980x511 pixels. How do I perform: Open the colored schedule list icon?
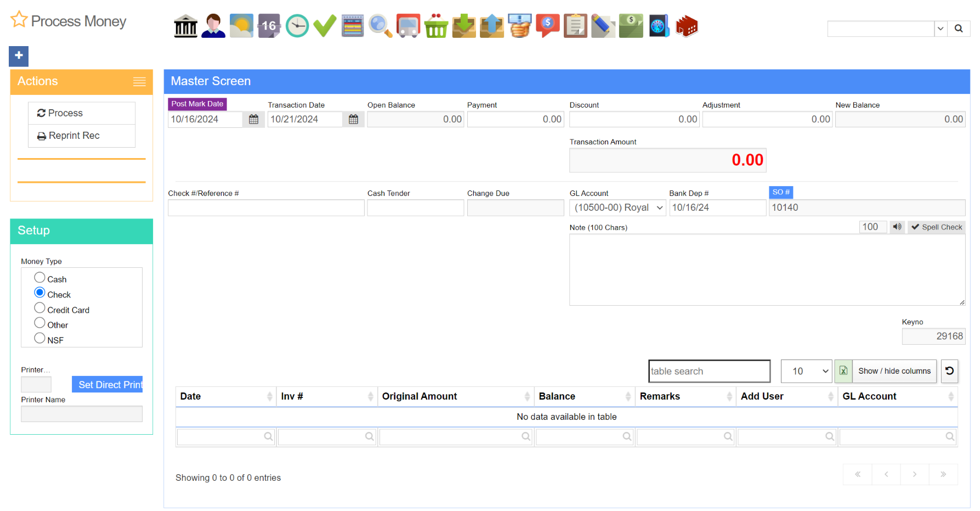tap(353, 26)
